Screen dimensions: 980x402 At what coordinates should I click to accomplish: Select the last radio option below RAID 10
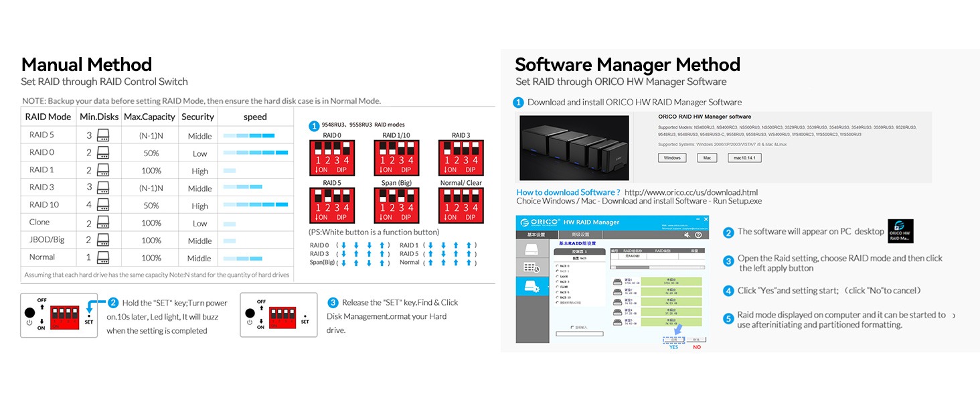click(x=557, y=302)
